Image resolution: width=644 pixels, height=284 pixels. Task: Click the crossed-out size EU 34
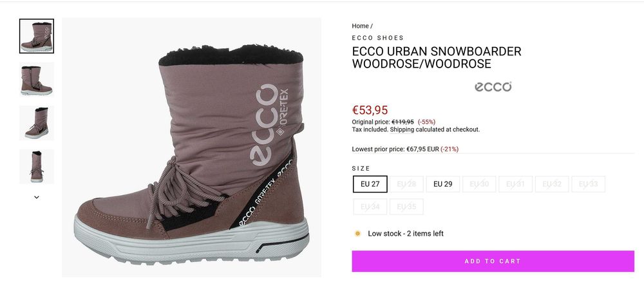tap(370, 207)
